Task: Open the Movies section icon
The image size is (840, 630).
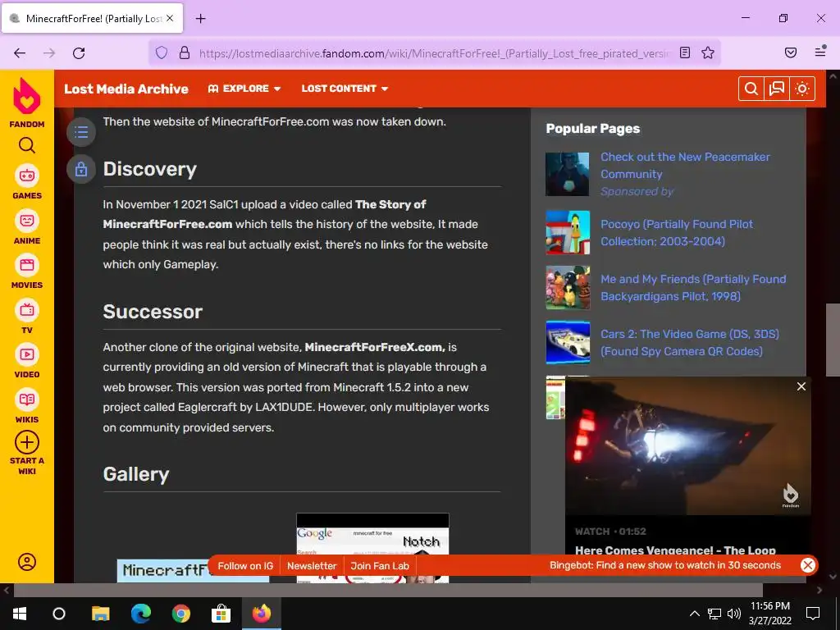Action: pyautogui.click(x=27, y=265)
